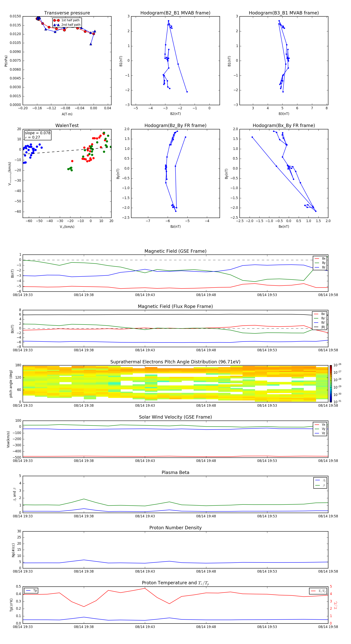Click the "V_A(km/s)" x-axis label
The height and width of the screenshot is (644, 351).
pos(67,227)
